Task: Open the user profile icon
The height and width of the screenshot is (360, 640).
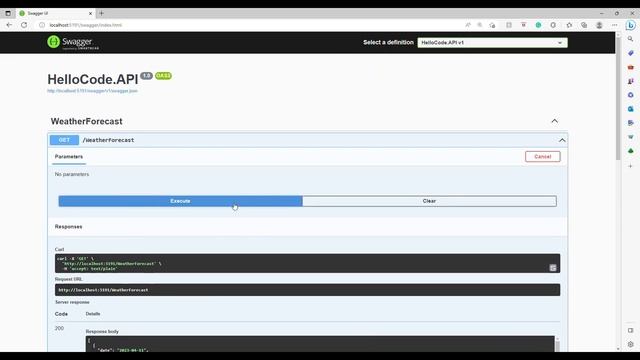Action: click(x=599, y=25)
